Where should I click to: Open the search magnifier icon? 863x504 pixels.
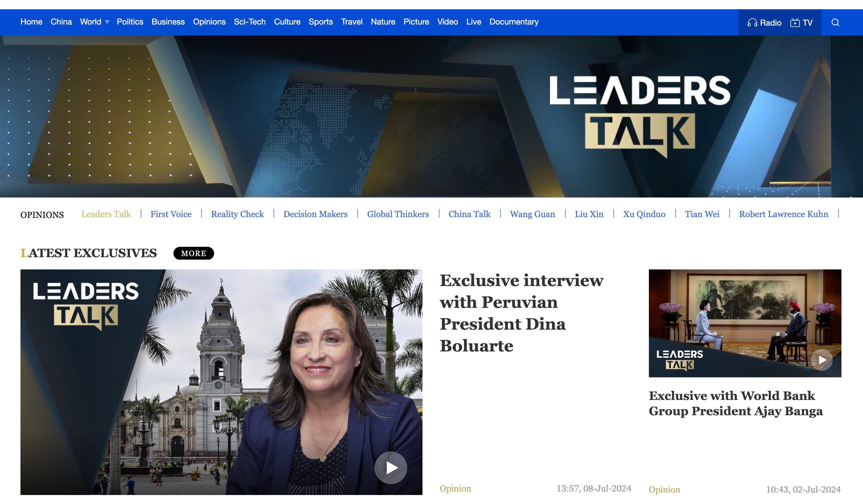[x=835, y=23]
